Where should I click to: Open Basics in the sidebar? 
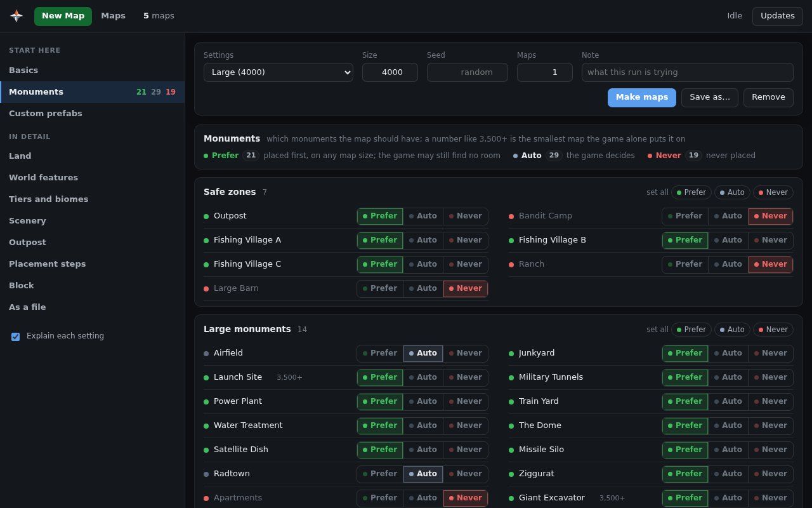click(93, 70)
